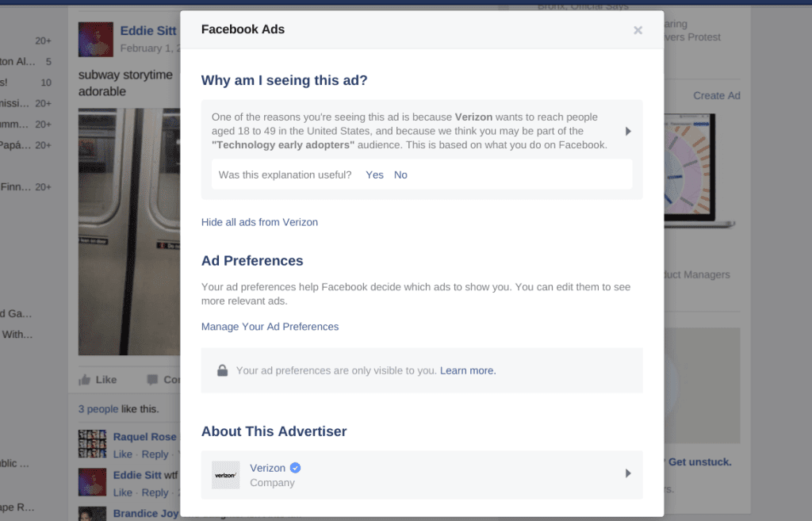View the 3 people who like this
This screenshot has height=521, width=812.
tap(98, 409)
